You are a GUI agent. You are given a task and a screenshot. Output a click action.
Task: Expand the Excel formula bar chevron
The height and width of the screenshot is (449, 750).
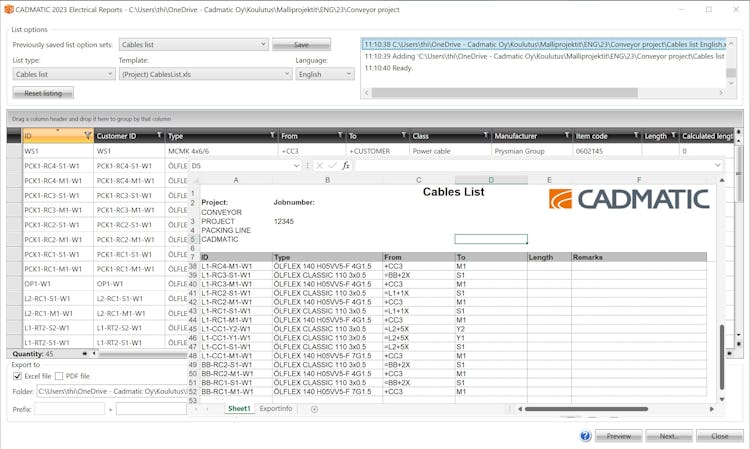(x=717, y=165)
